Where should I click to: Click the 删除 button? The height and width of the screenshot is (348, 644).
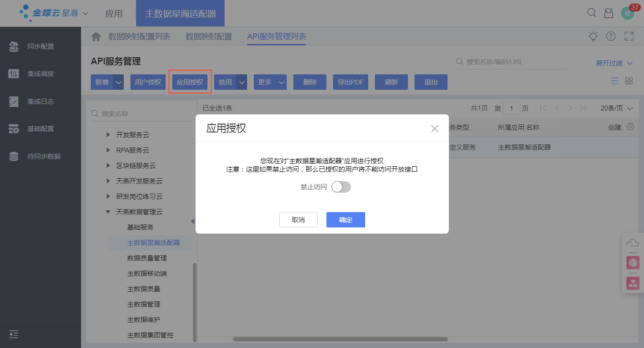pos(310,82)
